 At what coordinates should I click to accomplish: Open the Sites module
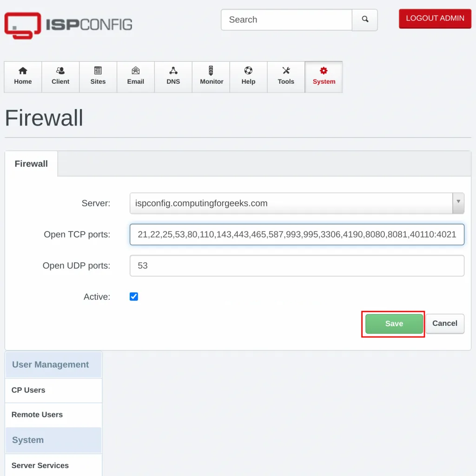pyautogui.click(x=98, y=77)
